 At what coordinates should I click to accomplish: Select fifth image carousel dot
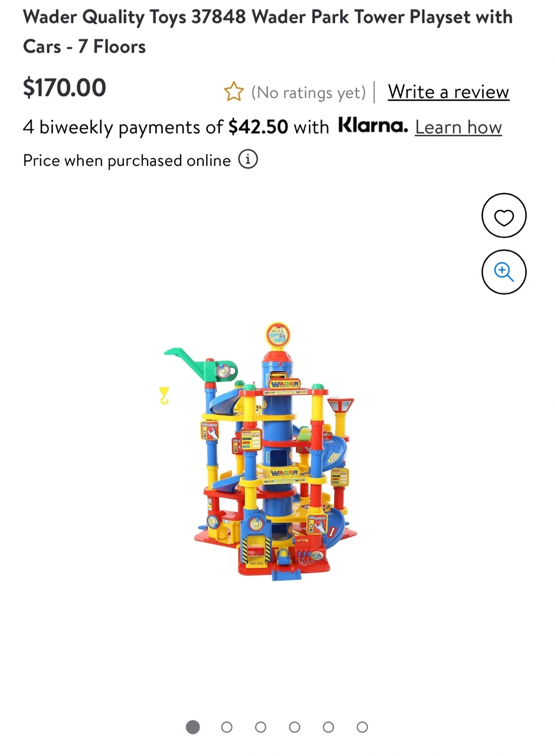[328, 727]
